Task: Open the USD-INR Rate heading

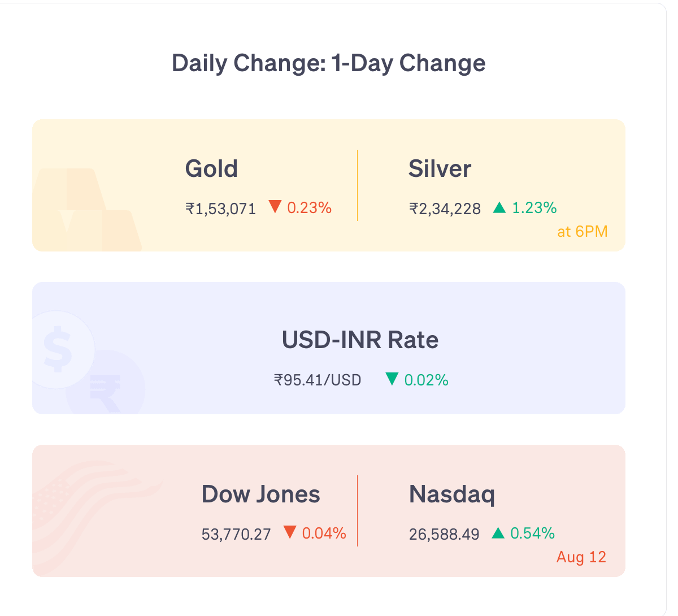Action: [x=360, y=340]
